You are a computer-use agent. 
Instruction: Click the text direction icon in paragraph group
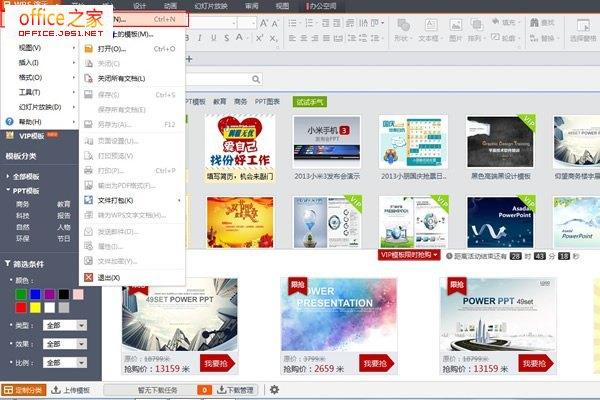(x=363, y=23)
